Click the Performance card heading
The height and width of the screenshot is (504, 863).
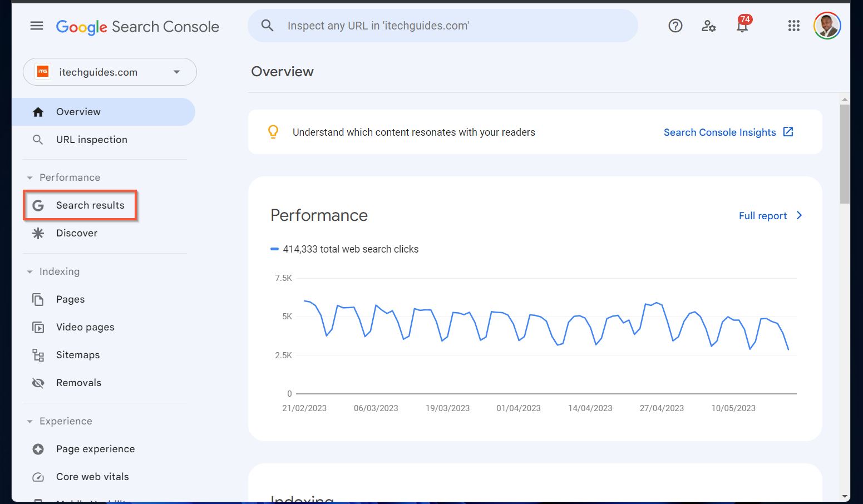319,215
